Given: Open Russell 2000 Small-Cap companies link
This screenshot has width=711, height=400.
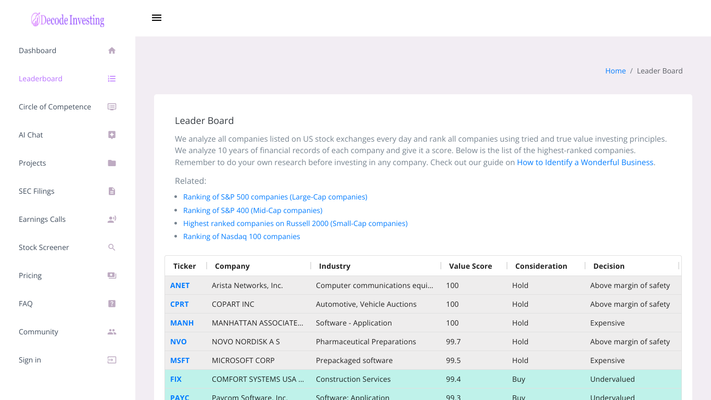Looking at the screenshot, I should [x=295, y=223].
